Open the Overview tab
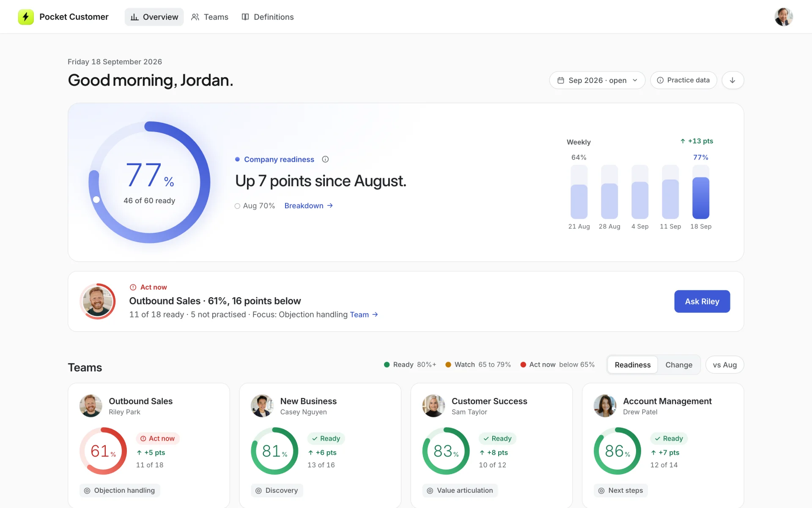Image resolution: width=812 pixels, height=508 pixels. point(154,17)
